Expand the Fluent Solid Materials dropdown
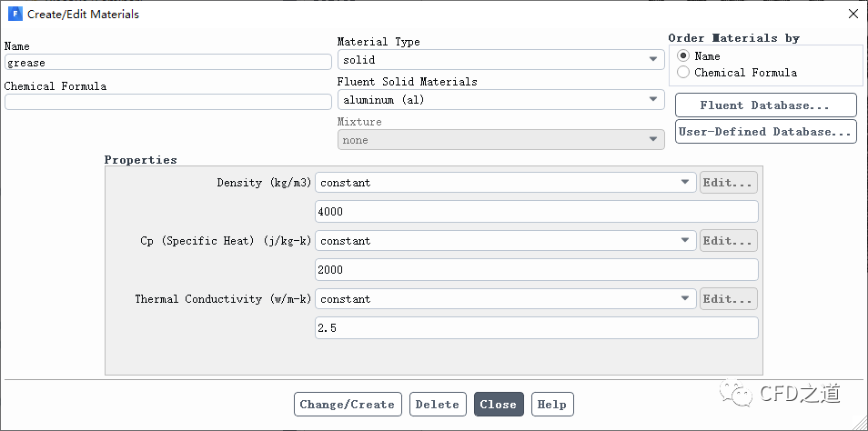The height and width of the screenshot is (431, 868). [500, 100]
